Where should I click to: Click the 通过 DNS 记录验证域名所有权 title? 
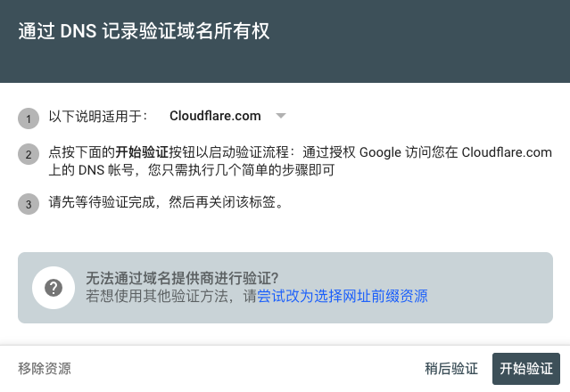point(144,31)
